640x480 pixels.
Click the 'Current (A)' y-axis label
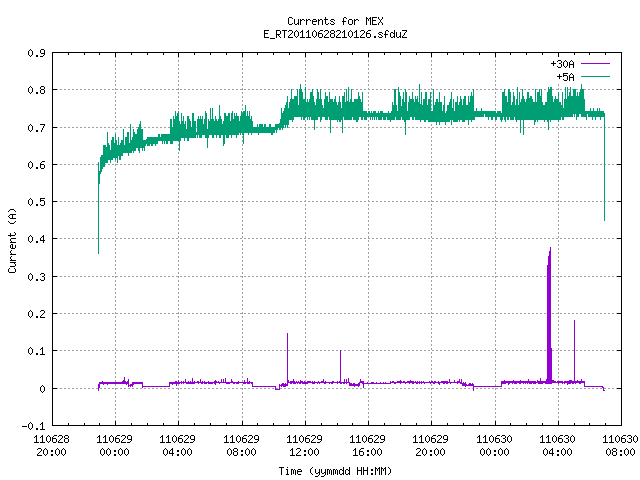point(12,240)
